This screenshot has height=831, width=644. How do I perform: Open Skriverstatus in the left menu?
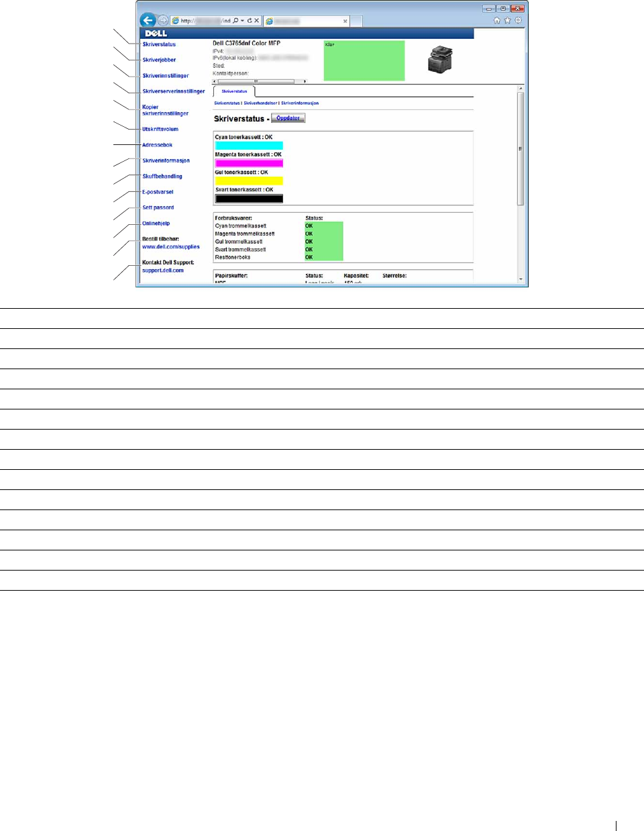tap(159, 44)
